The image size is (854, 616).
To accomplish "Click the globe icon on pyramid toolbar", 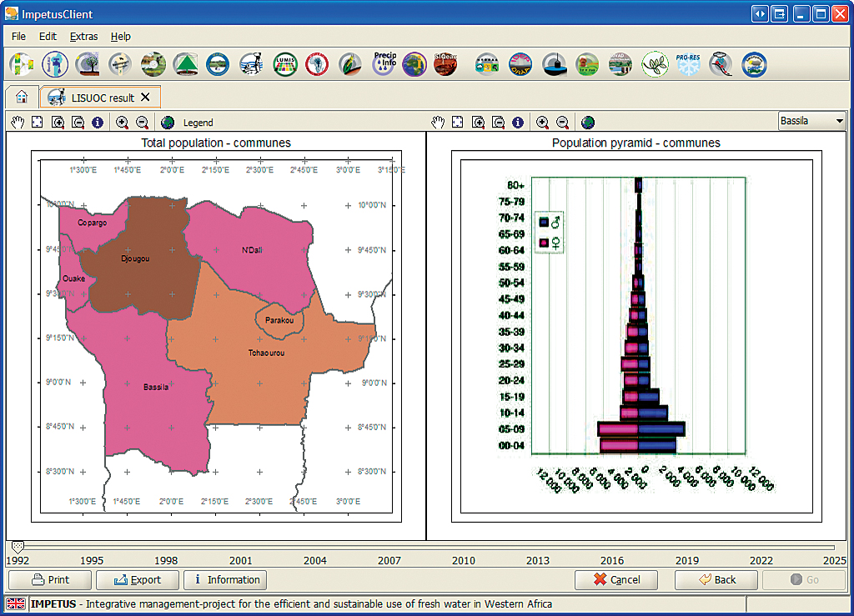I will 588,123.
